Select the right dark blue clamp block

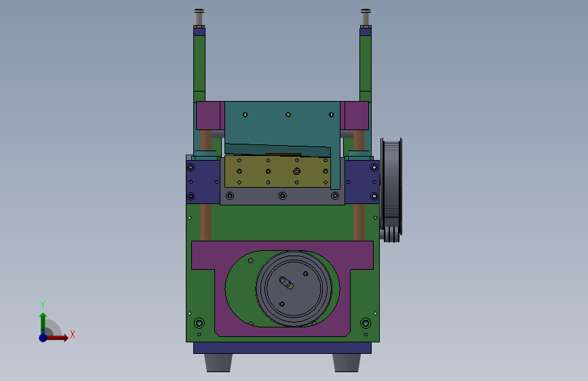[362, 182]
